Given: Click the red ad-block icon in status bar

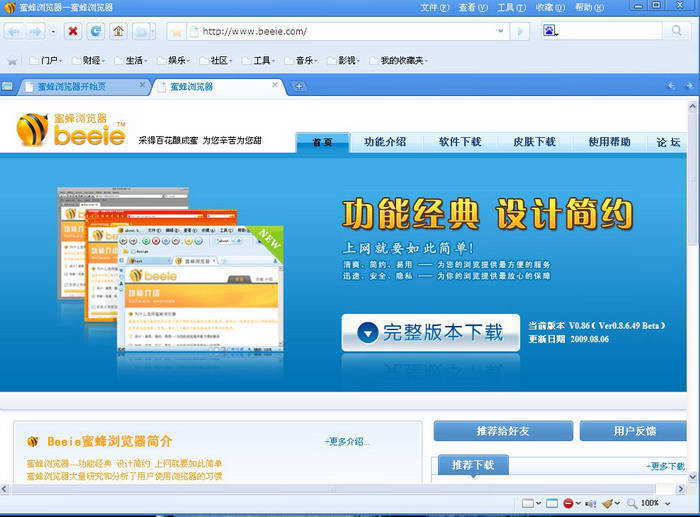Looking at the screenshot, I should point(568,503).
